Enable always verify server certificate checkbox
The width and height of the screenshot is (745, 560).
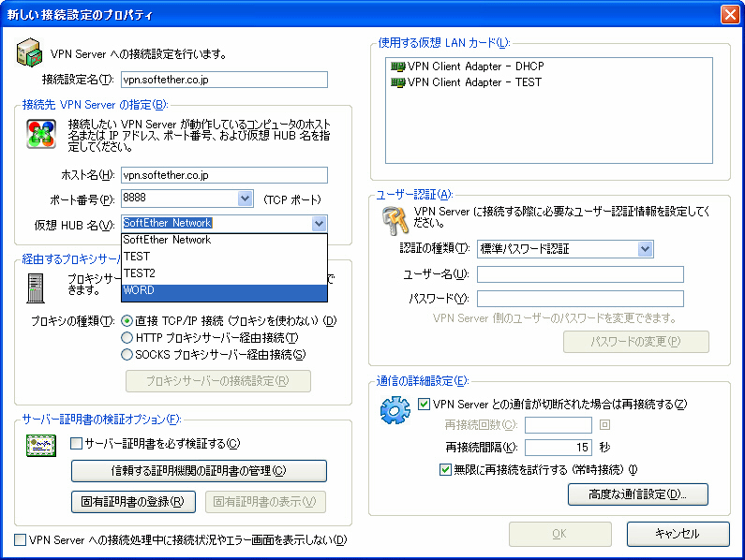(x=76, y=444)
